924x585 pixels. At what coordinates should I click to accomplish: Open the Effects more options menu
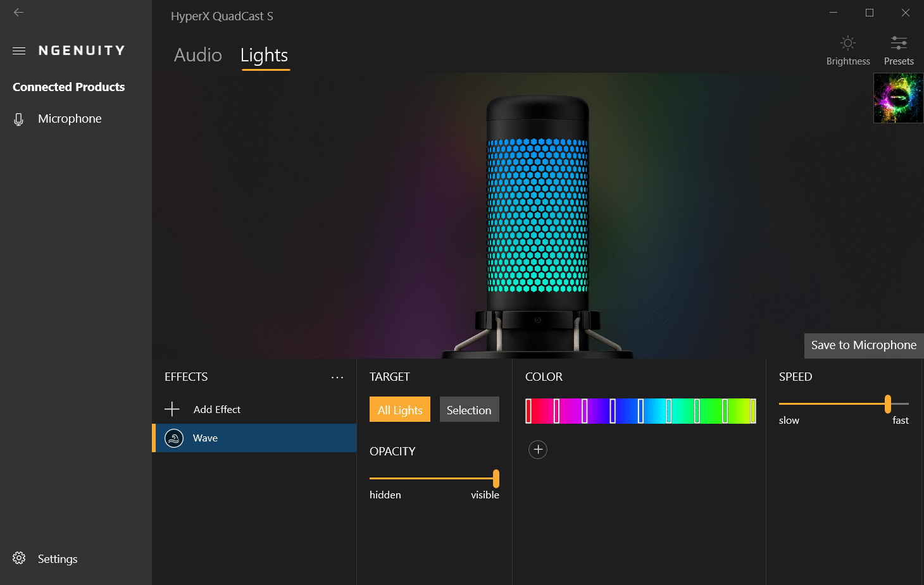click(337, 378)
